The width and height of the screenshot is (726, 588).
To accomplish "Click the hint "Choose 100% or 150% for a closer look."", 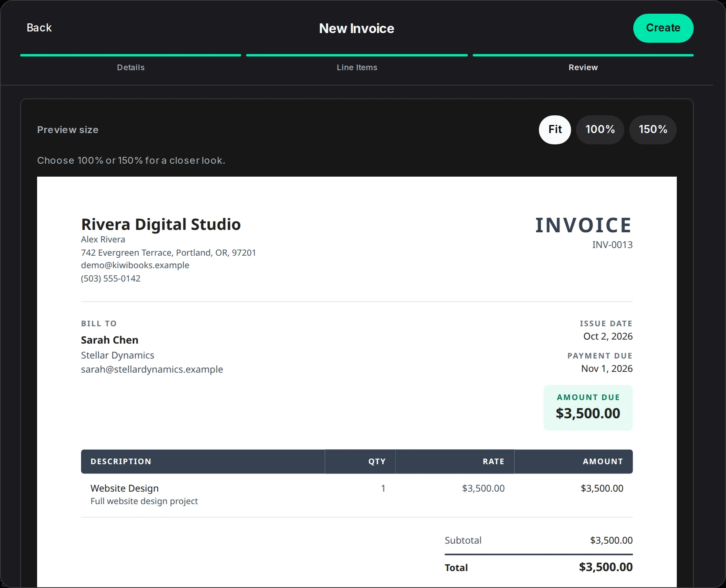I will [x=131, y=161].
